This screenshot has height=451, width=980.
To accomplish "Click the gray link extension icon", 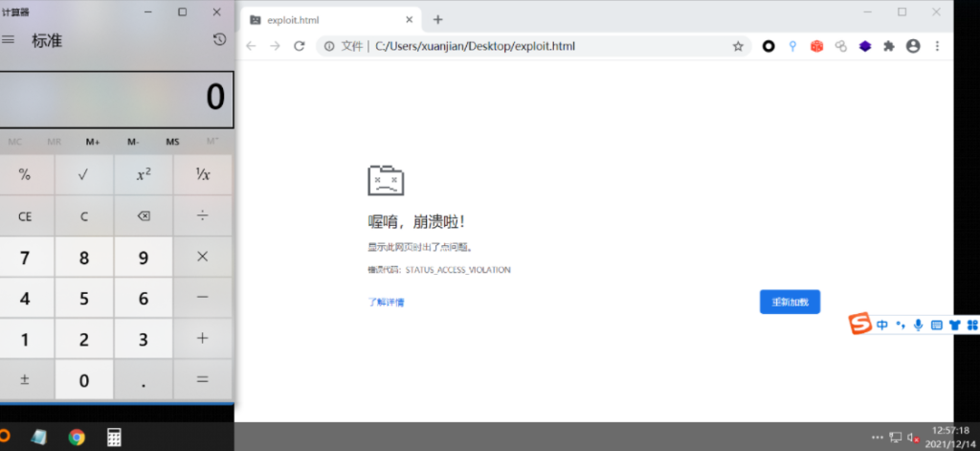I will coord(841,46).
